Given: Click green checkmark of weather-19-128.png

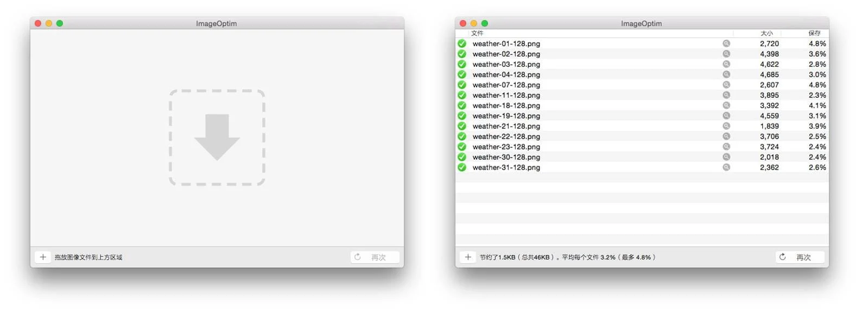Looking at the screenshot, I should (x=462, y=116).
